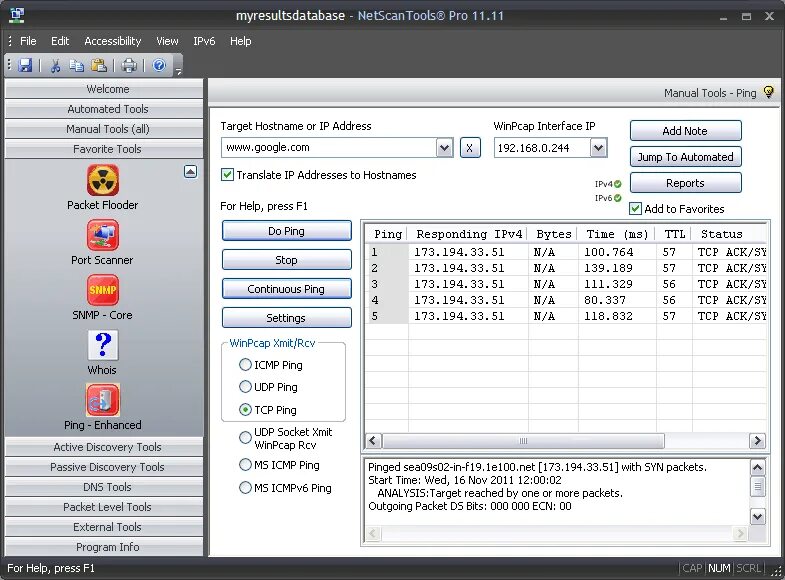The image size is (785, 580).
Task: Open the Automated Tools sidebar section
Action: (x=104, y=109)
